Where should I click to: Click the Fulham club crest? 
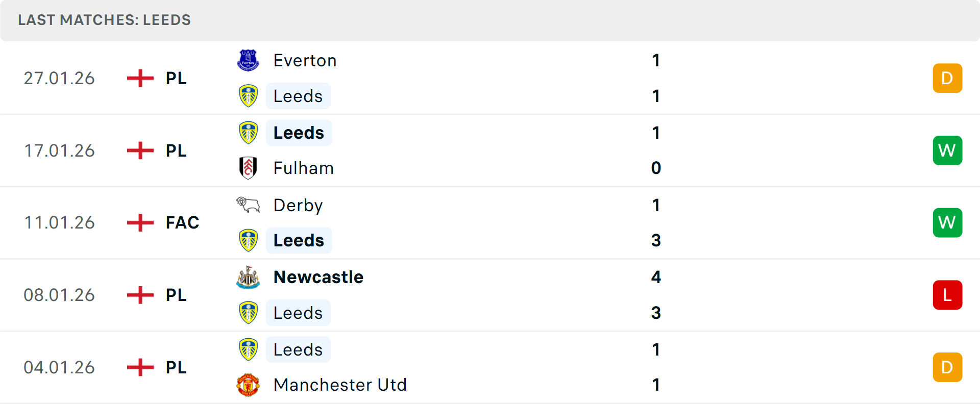248,168
